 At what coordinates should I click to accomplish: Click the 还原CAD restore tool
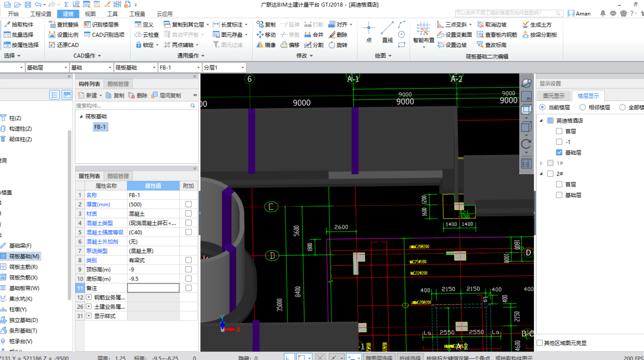coord(64,45)
